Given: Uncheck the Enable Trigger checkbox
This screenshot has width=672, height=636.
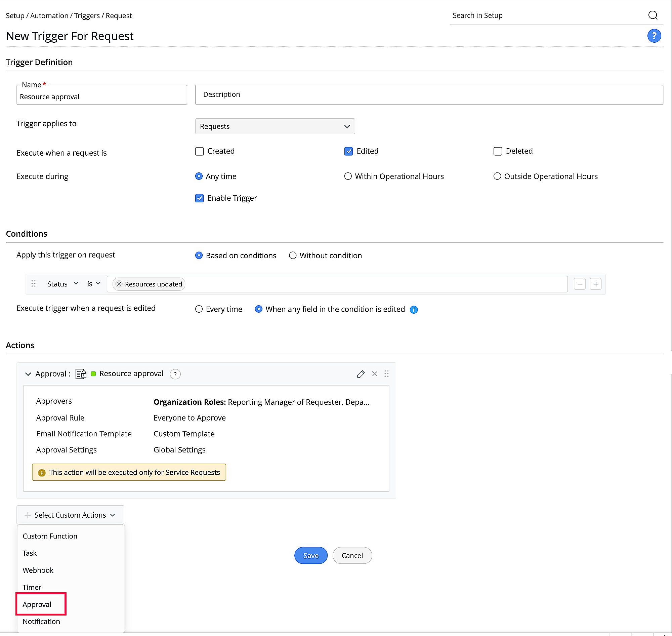Looking at the screenshot, I should [199, 198].
